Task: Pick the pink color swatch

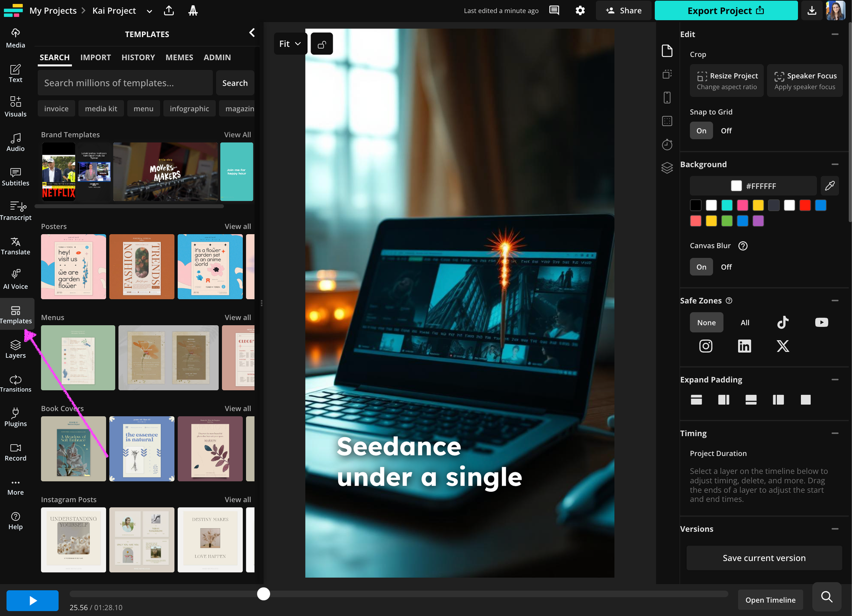Action: click(x=743, y=206)
